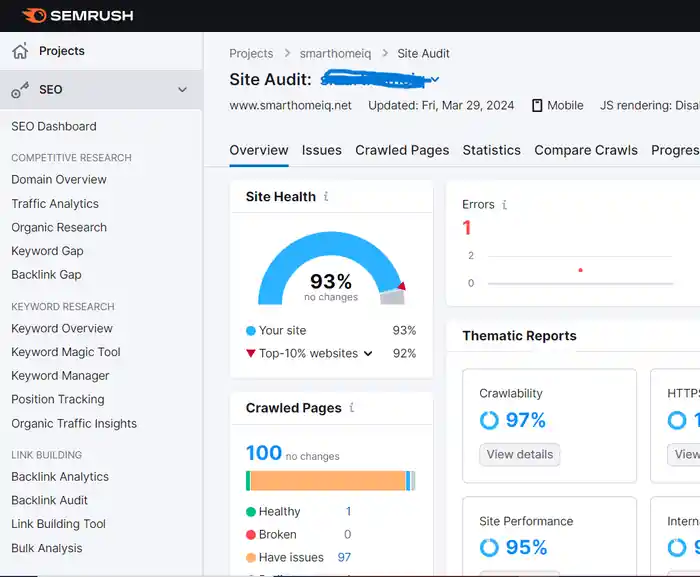
Task: Click the Crawled Pages info icon
Action: coord(352,408)
